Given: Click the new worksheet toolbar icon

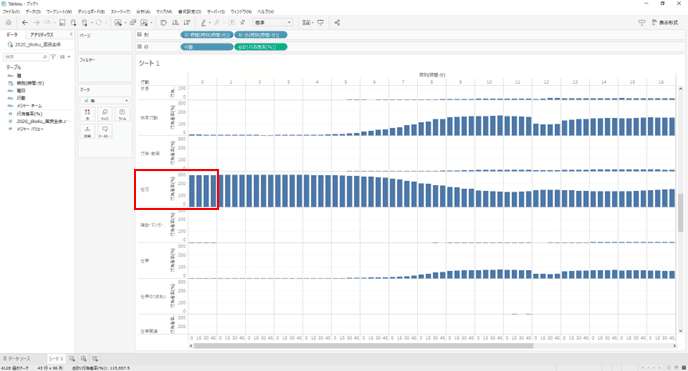Looking at the screenshot, I should [x=118, y=22].
